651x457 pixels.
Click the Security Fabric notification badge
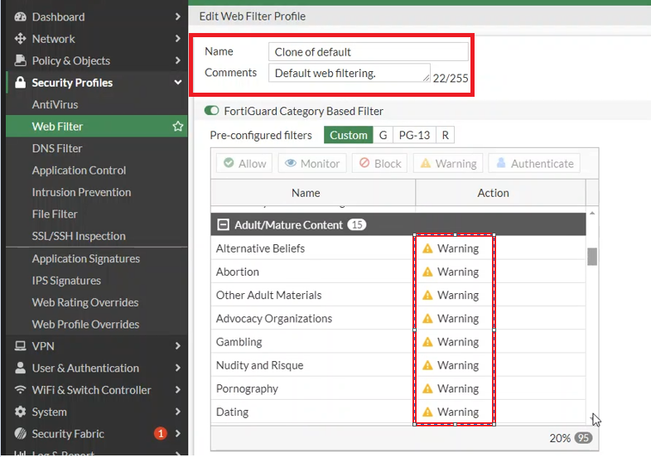tap(160, 433)
